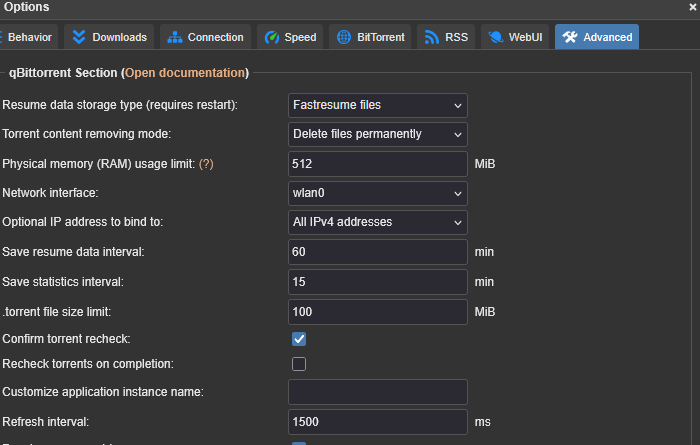Image resolution: width=700 pixels, height=445 pixels.
Task: Enable Recheck torrents on completion checkbox
Action: (x=299, y=364)
